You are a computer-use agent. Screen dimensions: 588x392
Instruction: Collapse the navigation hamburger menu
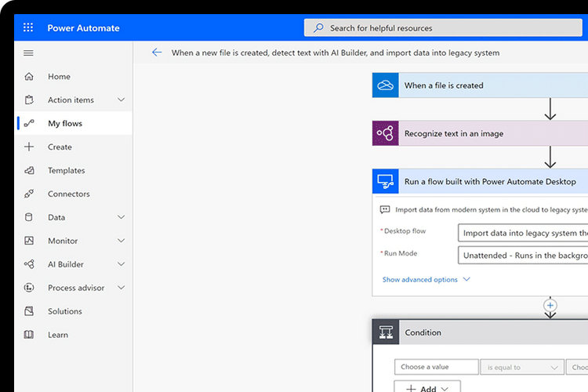pos(28,53)
